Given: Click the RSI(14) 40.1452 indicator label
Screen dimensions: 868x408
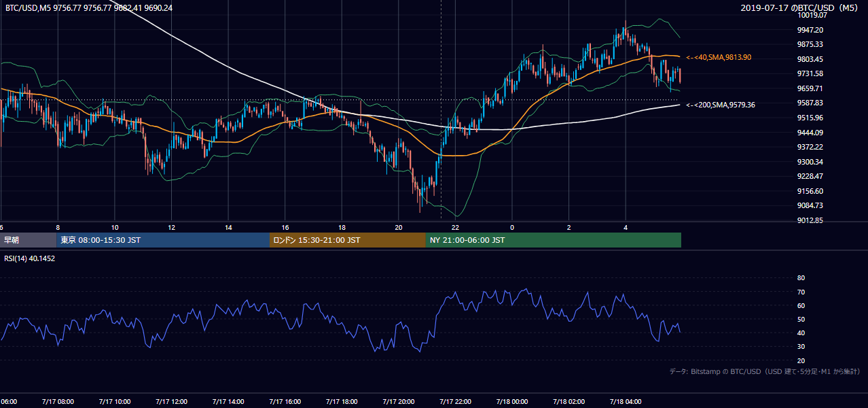Looking at the screenshot, I should [x=30, y=258].
